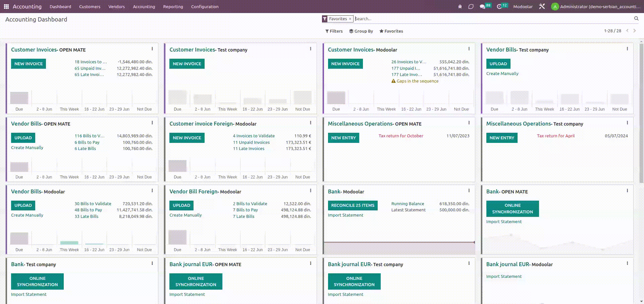Open the Modoolar company switcher

(x=523, y=6)
